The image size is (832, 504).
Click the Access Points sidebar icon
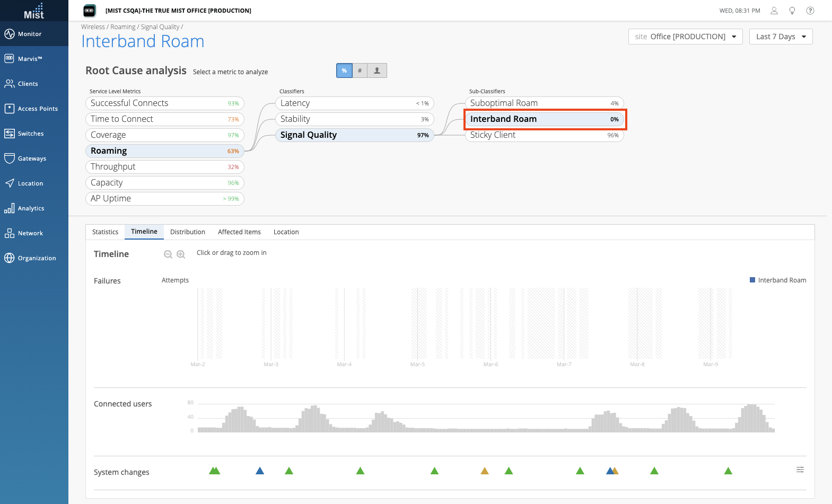coord(10,109)
